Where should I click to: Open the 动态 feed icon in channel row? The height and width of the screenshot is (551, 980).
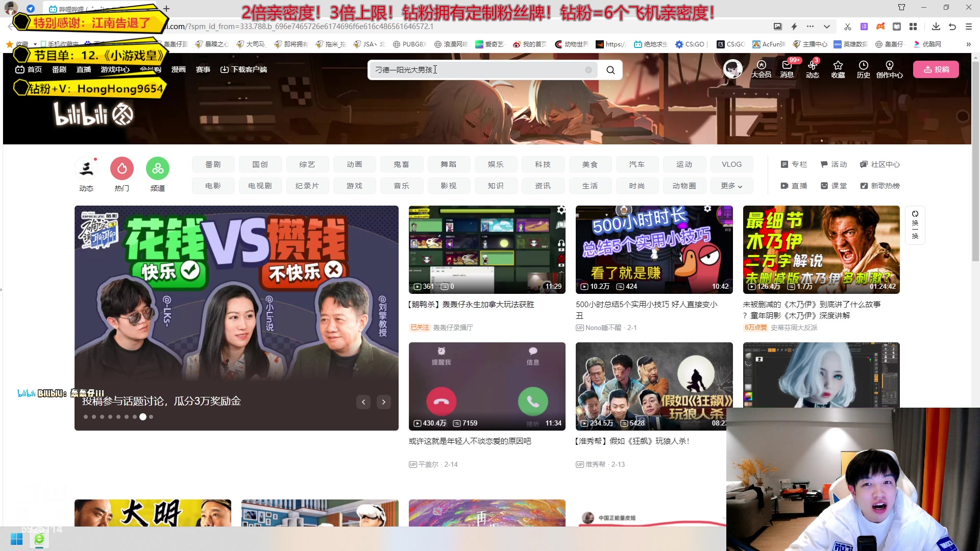click(x=86, y=168)
